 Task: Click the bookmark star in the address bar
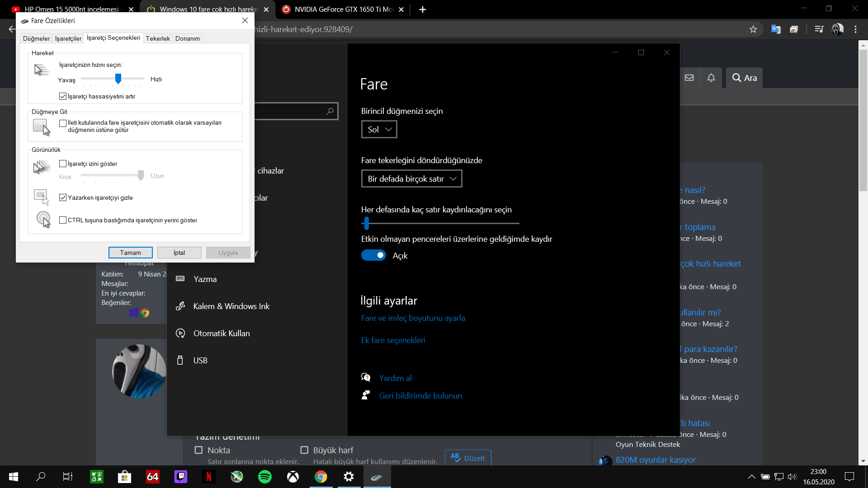point(753,29)
